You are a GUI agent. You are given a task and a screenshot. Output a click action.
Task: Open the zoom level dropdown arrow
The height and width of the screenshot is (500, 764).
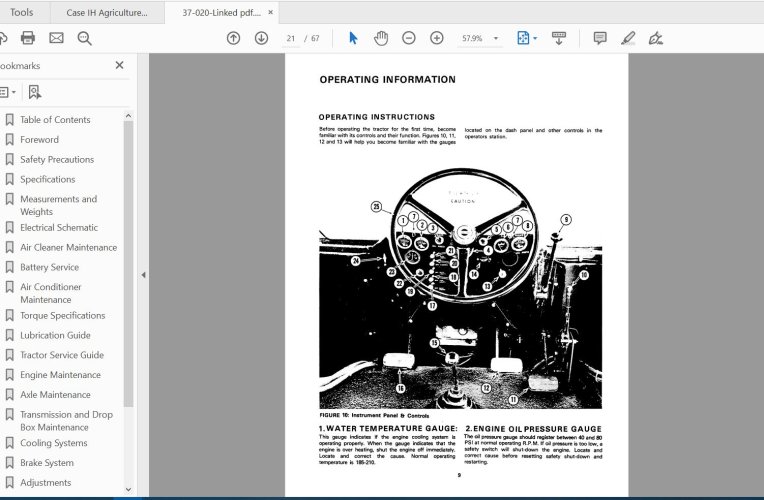pos(496,38)
